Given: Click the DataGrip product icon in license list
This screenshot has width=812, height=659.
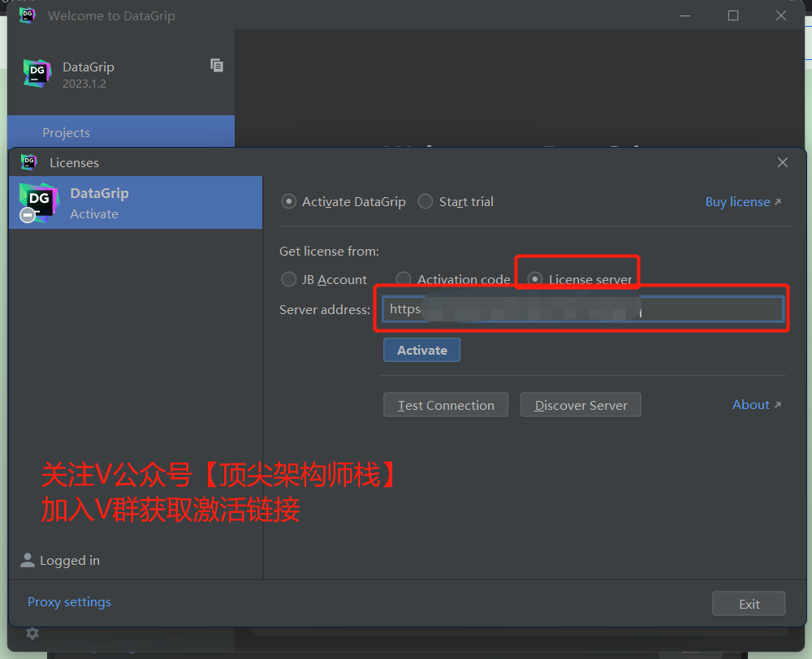Looking at the screenshot, I should [x=38, y=202].
